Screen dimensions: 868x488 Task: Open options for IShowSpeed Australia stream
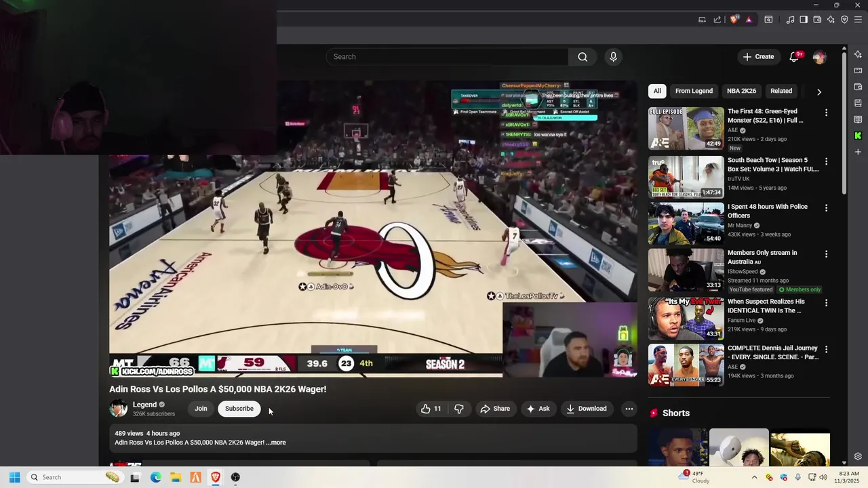(x=826, y=254)
